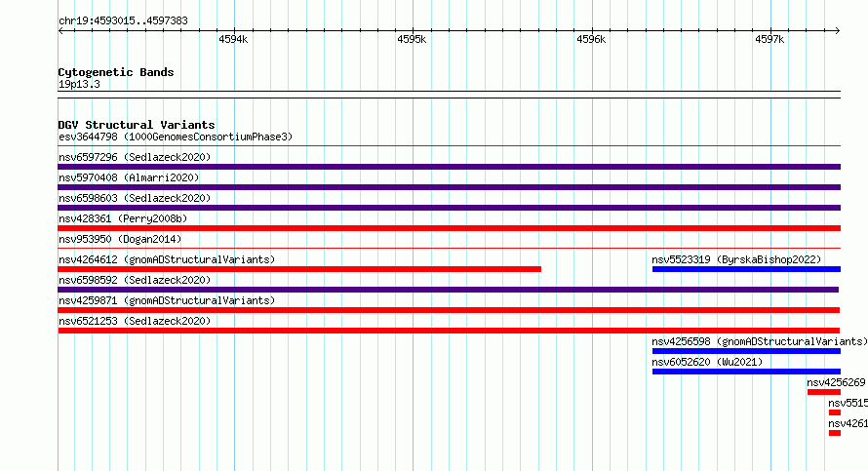Select the blue bar under nsv4256598
Screen dimensions: 868x471
pyautogui.click(x=746, y=351)
